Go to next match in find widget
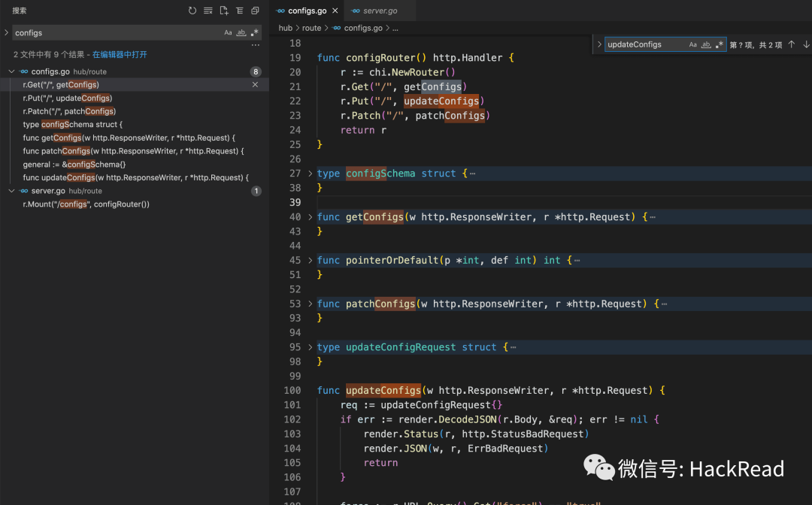This screenshot has height=505, width=812. [x=806, y=44]
